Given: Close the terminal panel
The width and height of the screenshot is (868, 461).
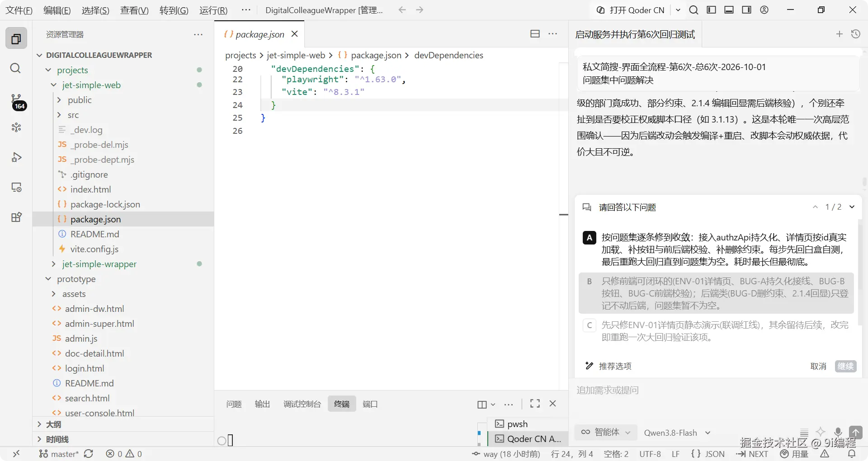Looking at the screenshot, I should 552,404.
